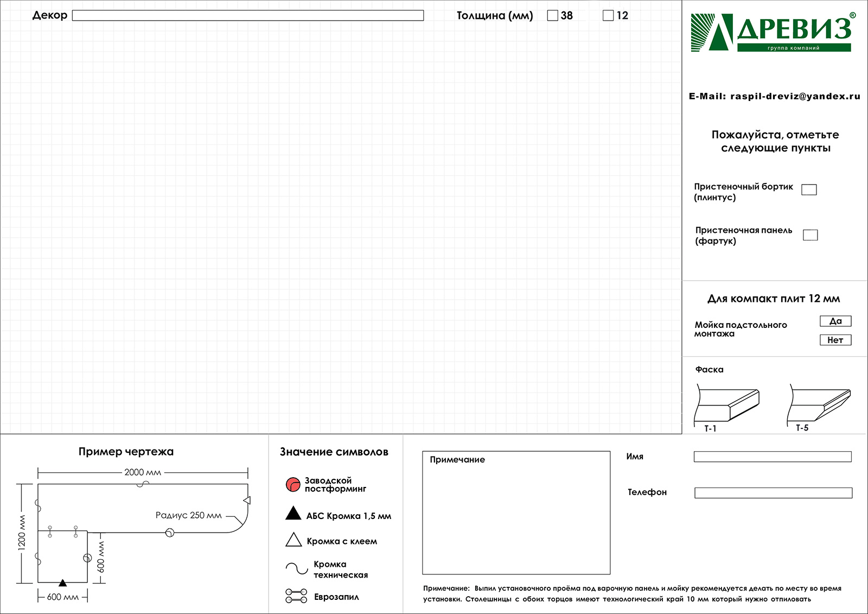Choose the T-5 chamfer profile image

click(x=820, y=405)
